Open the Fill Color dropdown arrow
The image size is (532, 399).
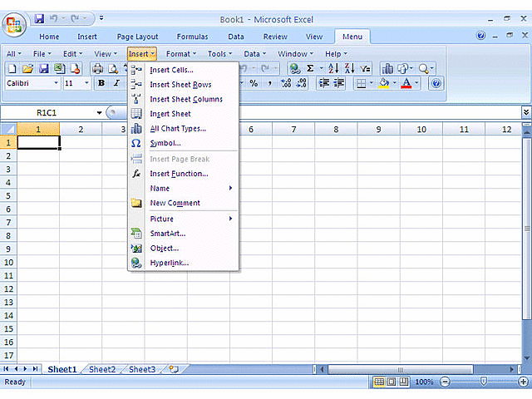point(394,83)
